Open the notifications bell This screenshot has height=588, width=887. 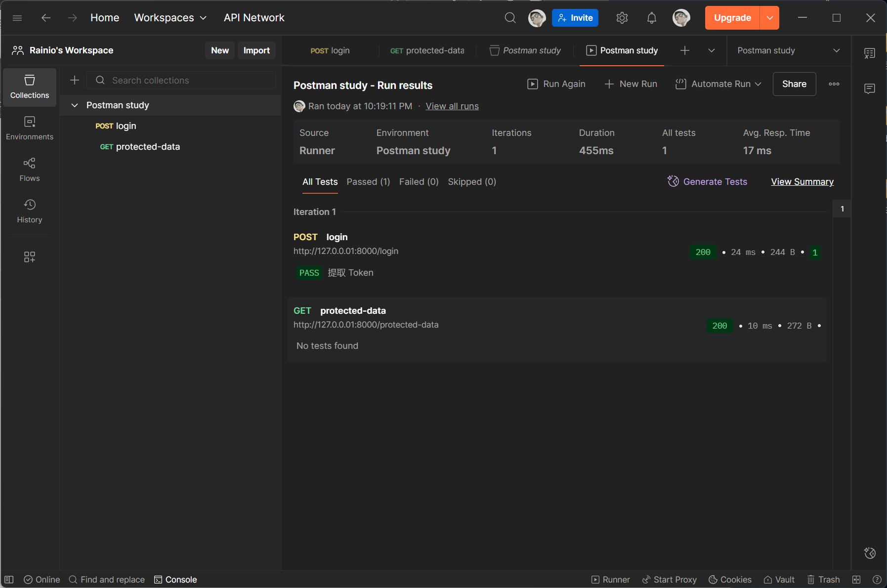coord(652,18)
